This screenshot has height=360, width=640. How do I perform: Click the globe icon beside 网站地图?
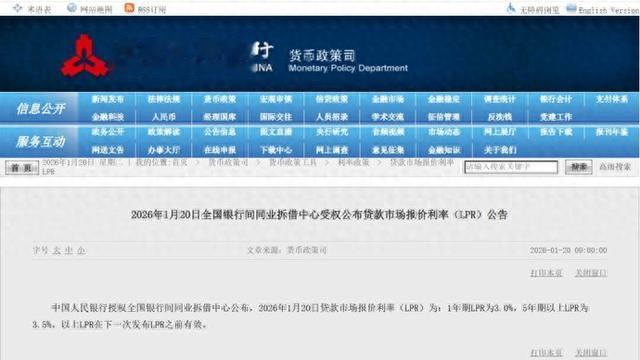(72, 8)
